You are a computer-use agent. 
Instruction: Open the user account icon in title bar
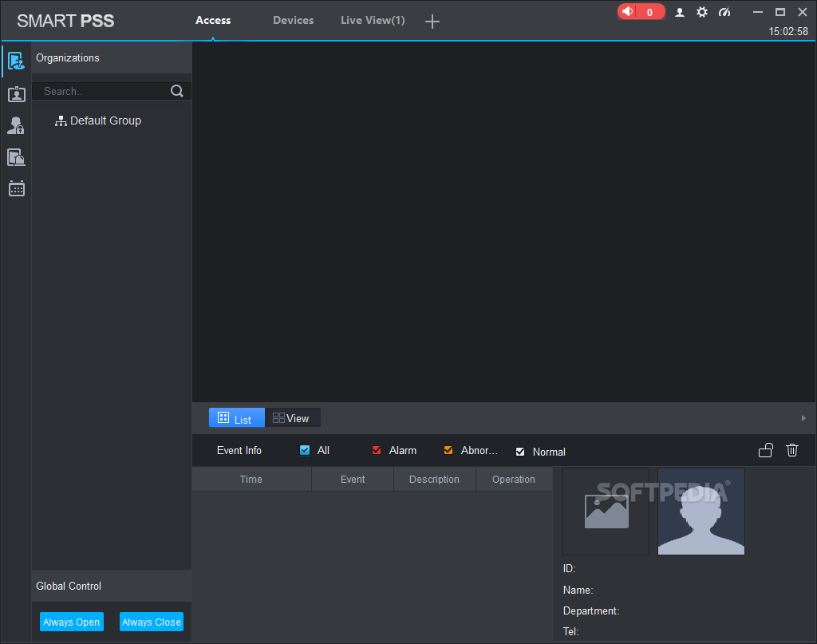click(x=680, y=12)
